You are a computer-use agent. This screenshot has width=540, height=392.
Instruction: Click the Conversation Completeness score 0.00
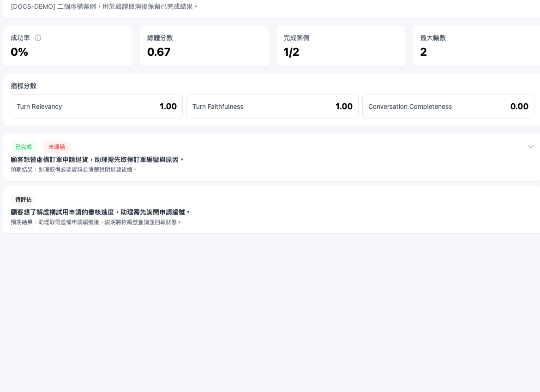click(x=519, y=107)
